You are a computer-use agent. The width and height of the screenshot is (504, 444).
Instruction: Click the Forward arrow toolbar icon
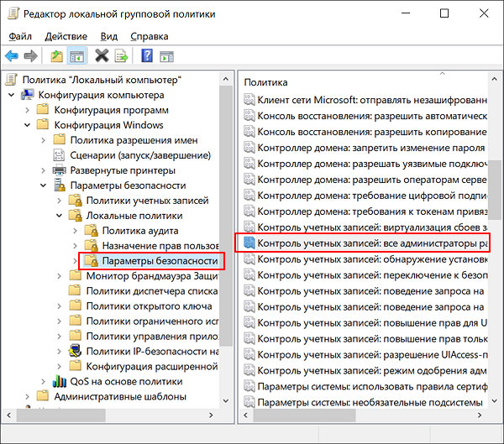[31, 56]
